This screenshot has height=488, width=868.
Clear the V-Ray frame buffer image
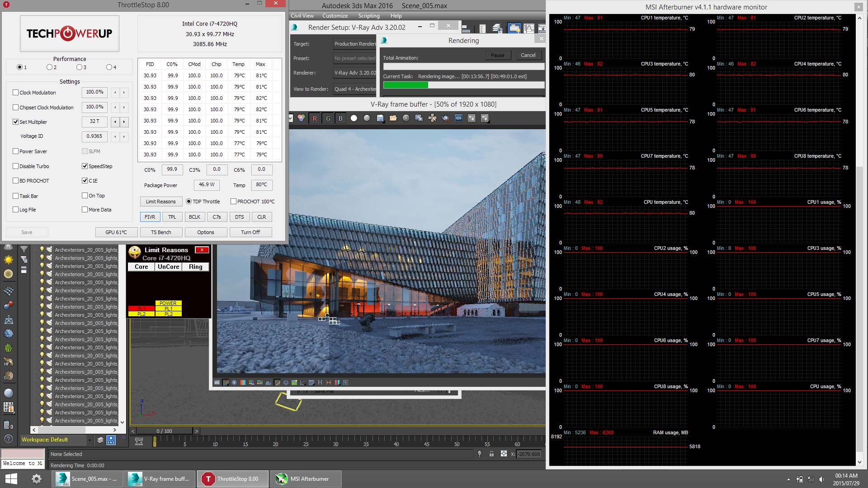click(406, 118)
